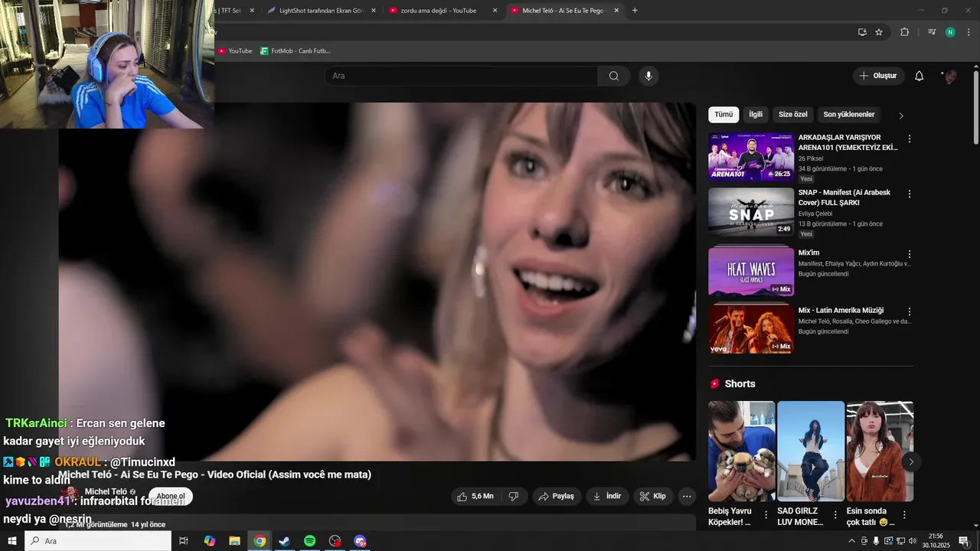This screenshot has width=980, height=551.
Task: Click into YouTube search field Ara
Action: pyautogui.click(x=461, y=76)
